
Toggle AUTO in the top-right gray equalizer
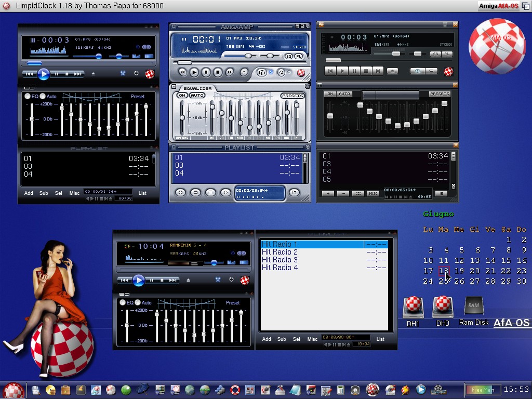(x=344, y=94)
